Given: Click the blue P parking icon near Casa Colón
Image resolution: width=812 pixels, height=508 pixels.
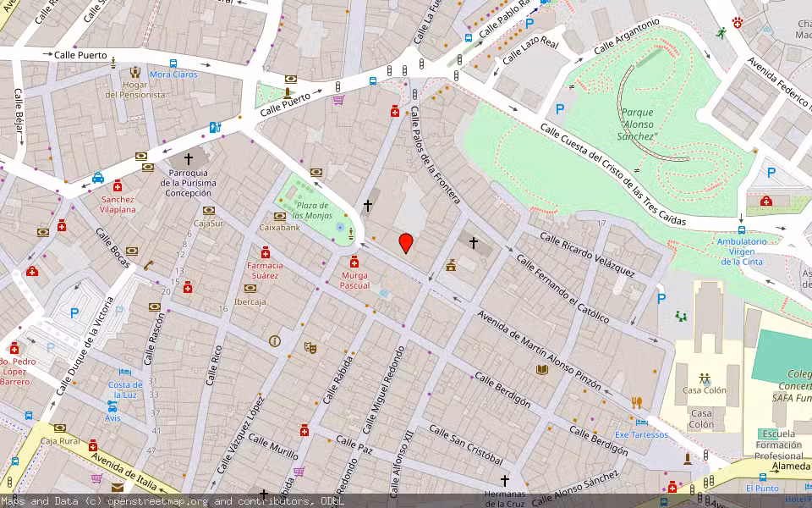Looking at the screenshot, I should click(660, 297).
